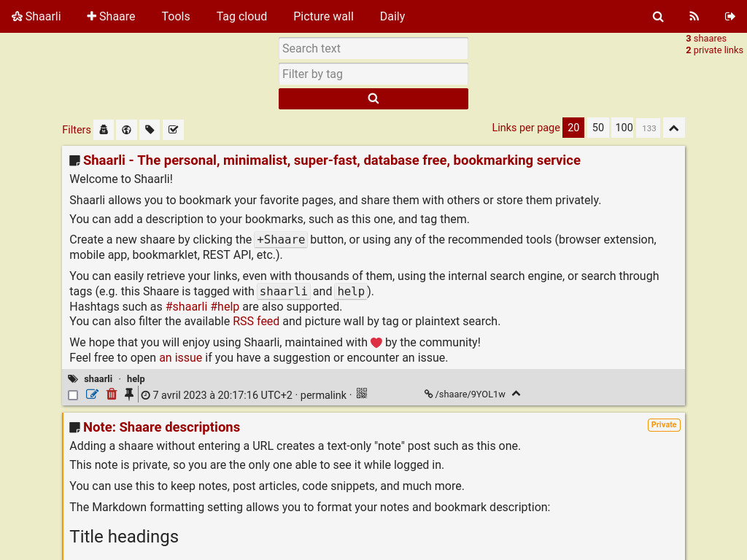
Task: Toggle the untagged links filter
Action: click(150, 130)
